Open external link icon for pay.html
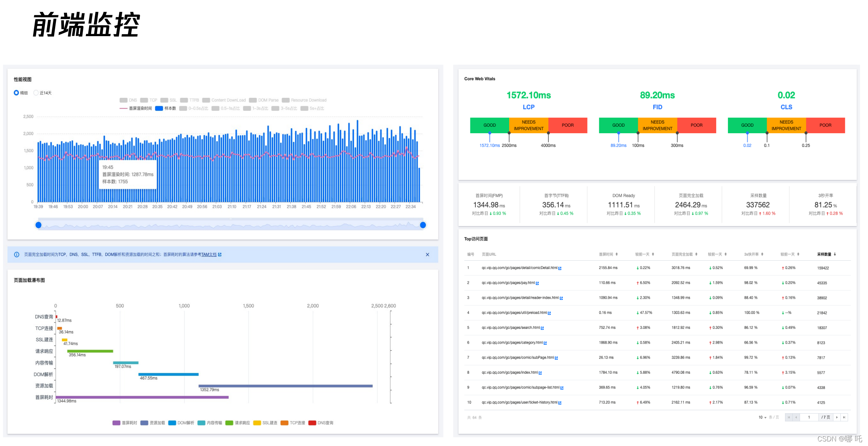Image resolution: width=868 pixels, height=446 pixels. 537,283
